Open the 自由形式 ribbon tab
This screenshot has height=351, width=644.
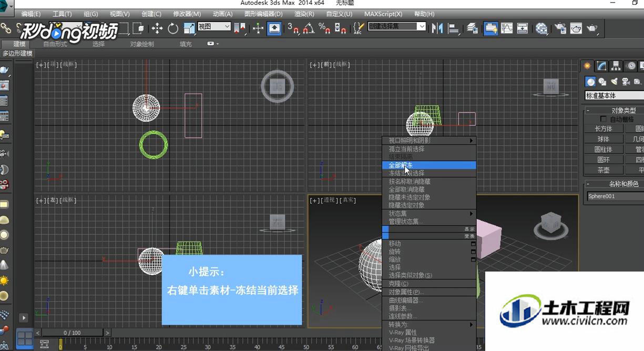click(x=55, y=44)
